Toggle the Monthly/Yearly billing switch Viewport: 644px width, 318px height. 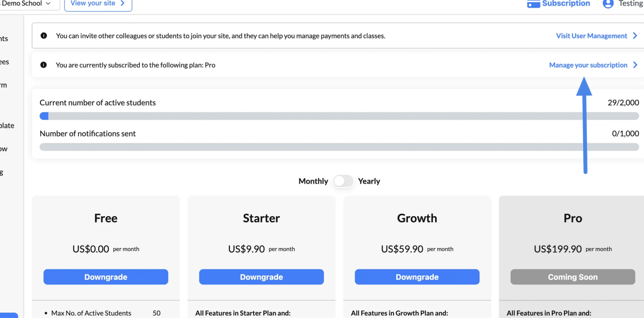tap(343, 181)
